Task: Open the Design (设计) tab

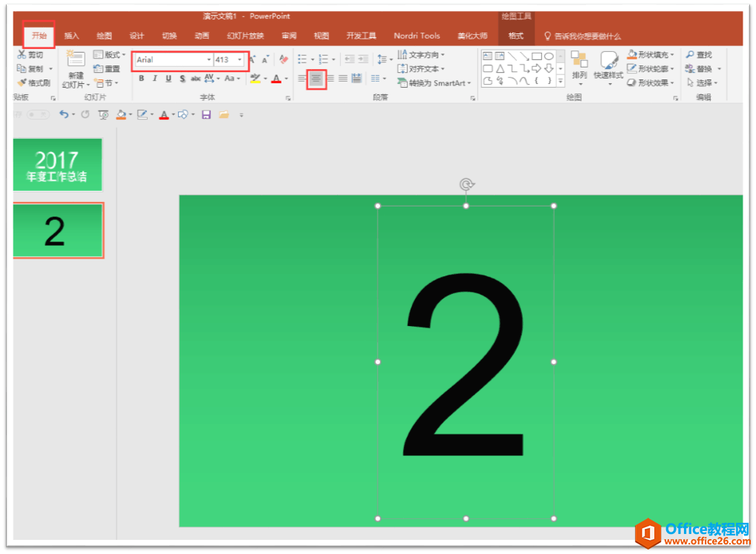Action: [137, 36]
